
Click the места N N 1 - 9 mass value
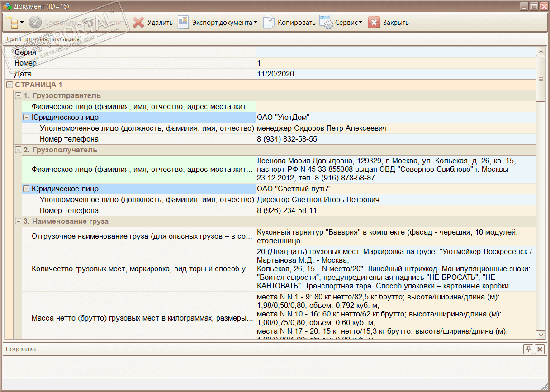tap(395, 315)
